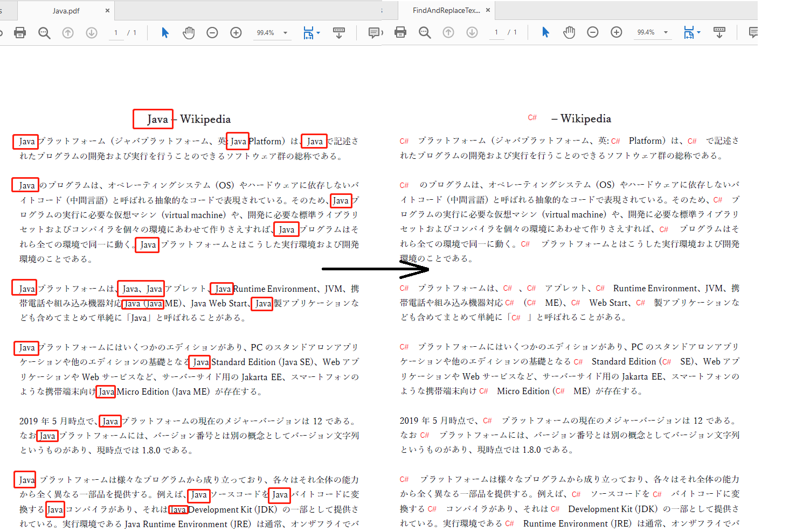
Task: Expand fit-page options arrow in Java.pdf window
Action: 319,33
